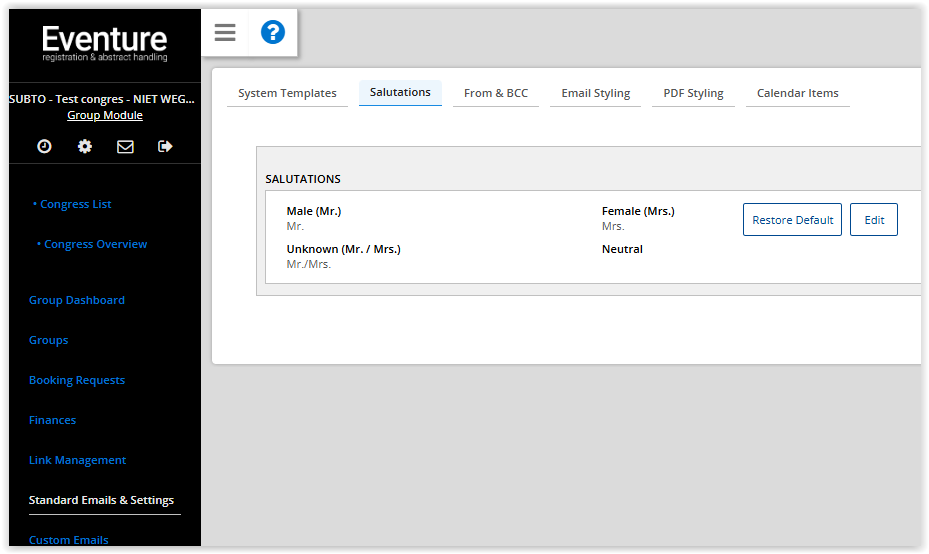Go to Booking Requests
This screenshot has height=554, width=929.
(77, 380)
